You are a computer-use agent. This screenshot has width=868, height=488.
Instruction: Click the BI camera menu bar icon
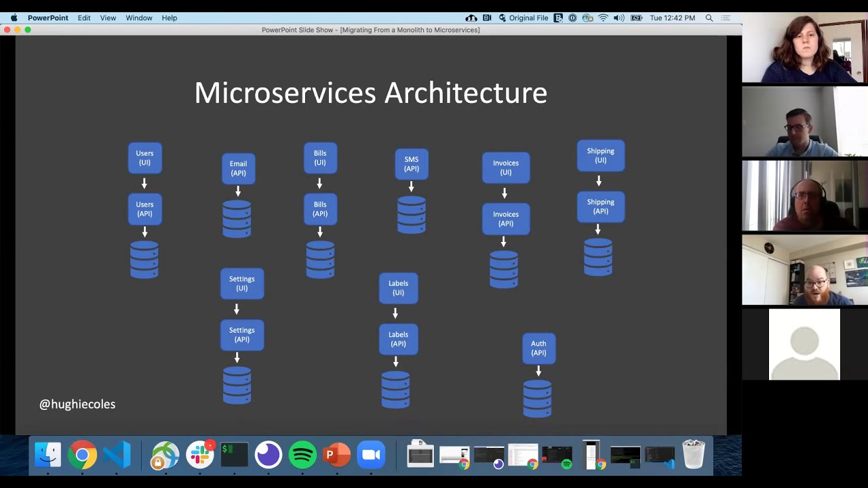point(487,18)
